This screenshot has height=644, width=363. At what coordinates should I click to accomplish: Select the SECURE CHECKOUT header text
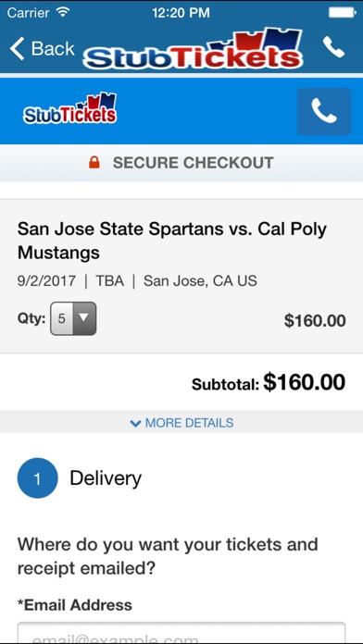193,163
